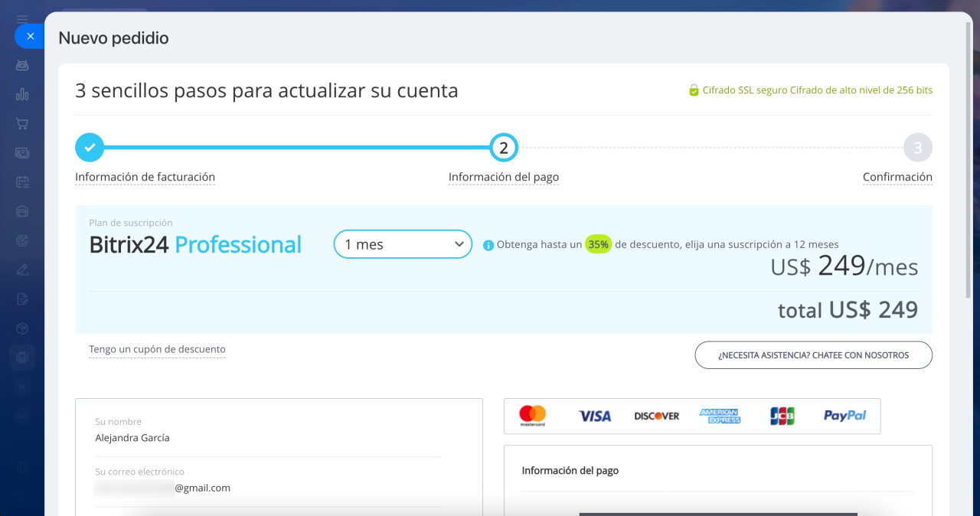Open the calendar sidebar icon
Viewport: 980px width, 516px height.
22,182
